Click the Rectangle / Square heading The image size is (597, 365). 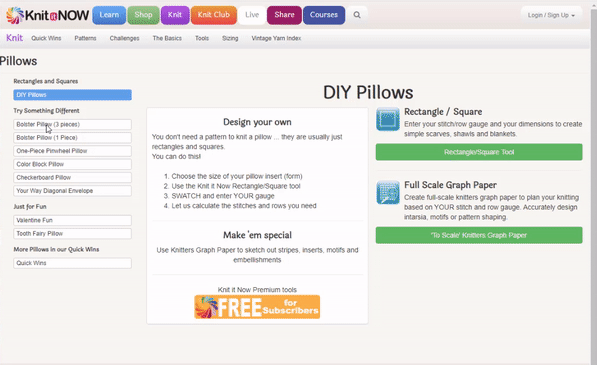click(443, 112)
